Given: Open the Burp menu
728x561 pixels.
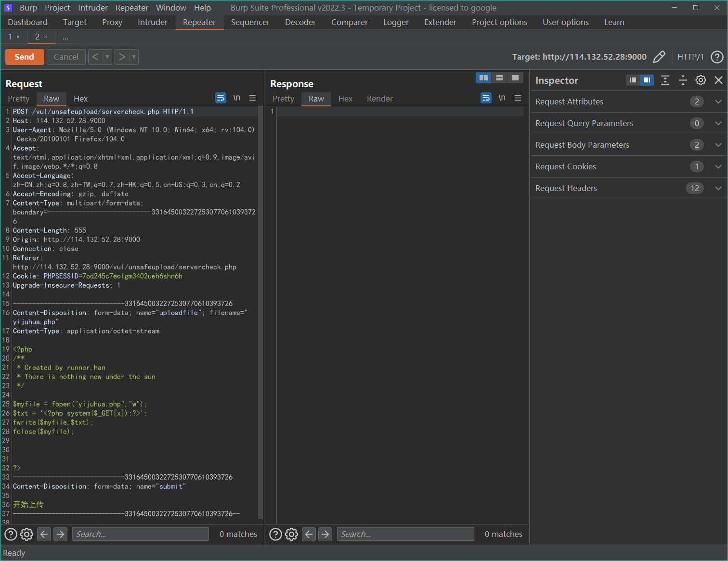Looking at the screenshot, I should [x=28, y=8].
